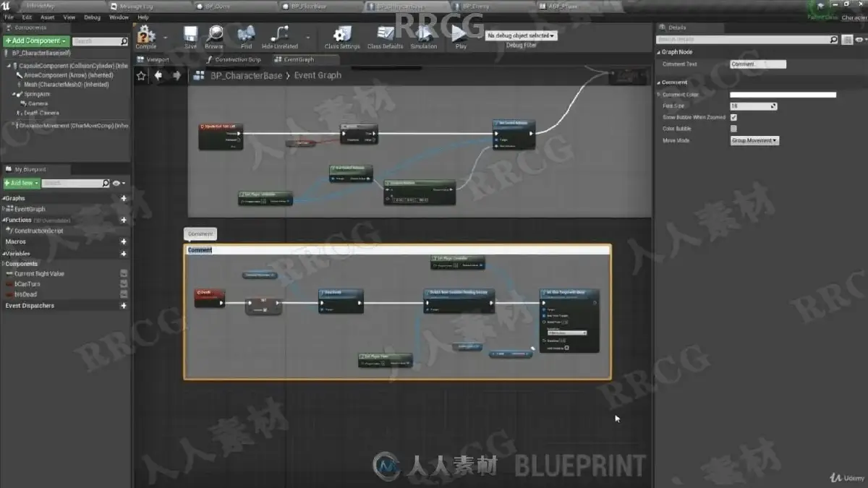
Task: Open Class Defaults
Action: pos(386,37)
